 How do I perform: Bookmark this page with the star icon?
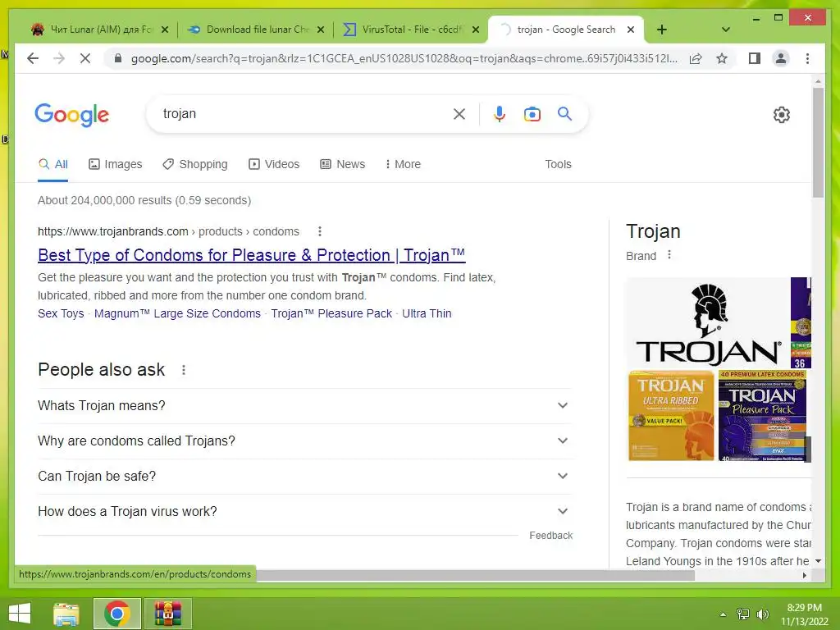[722, 58]
